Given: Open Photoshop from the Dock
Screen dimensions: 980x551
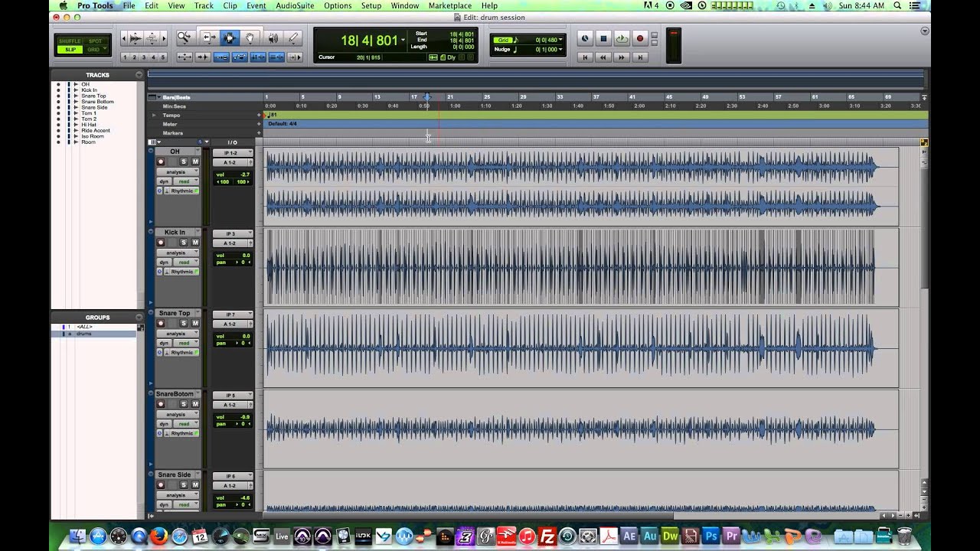Looking at the screenshot, I should coord(711,536).
